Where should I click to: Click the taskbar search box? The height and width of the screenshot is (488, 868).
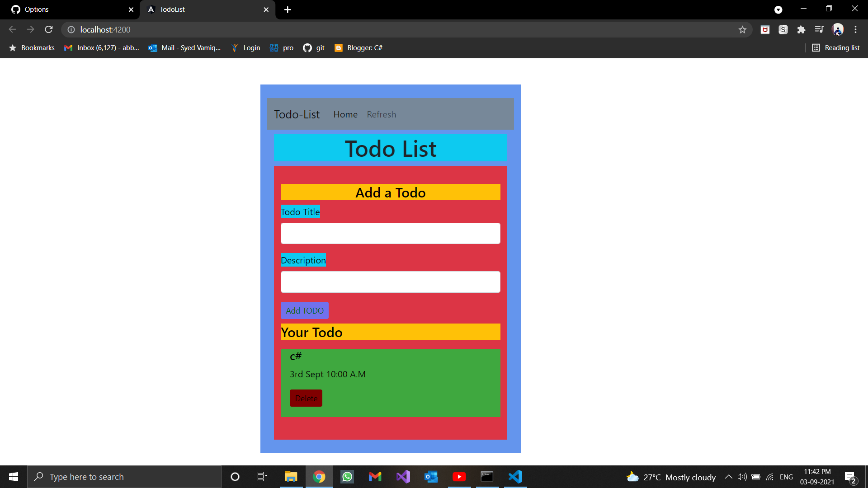click(x=124, y=477)
